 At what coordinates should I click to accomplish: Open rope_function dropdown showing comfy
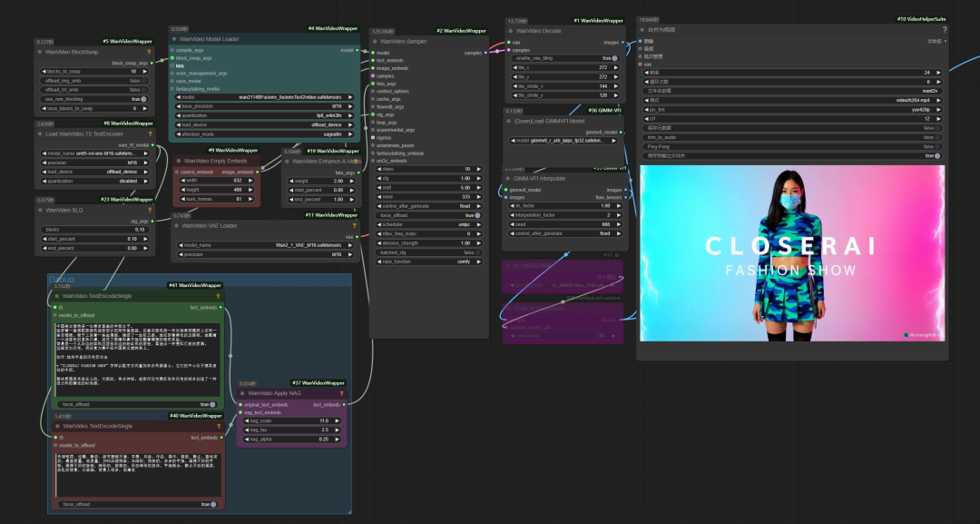pyautogui.click(x=429, y=262)
